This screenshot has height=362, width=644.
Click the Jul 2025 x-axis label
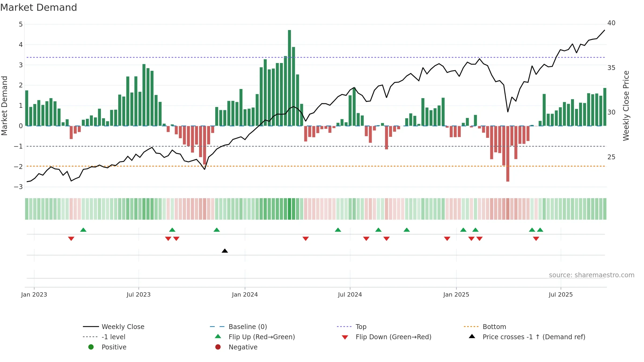561,294
